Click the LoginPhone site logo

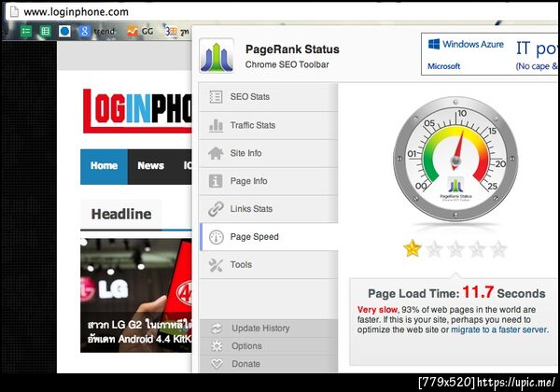pyautogui.click(x=137, y=110)
